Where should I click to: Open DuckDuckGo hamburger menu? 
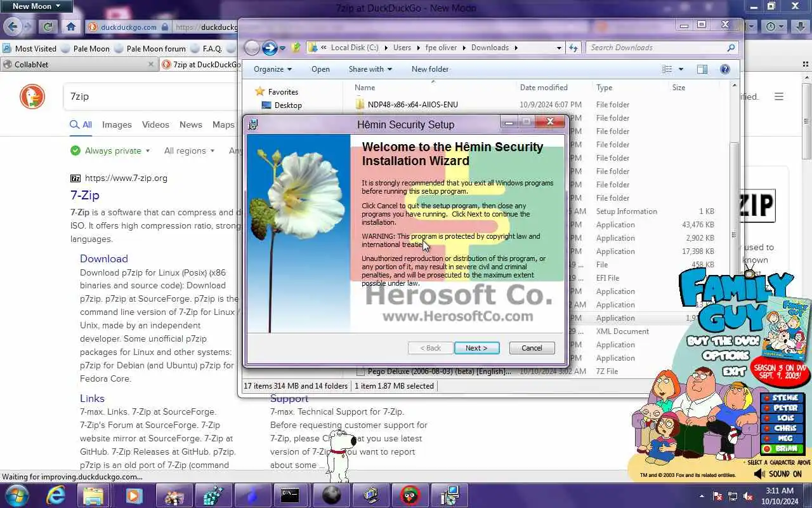(779, 97)
